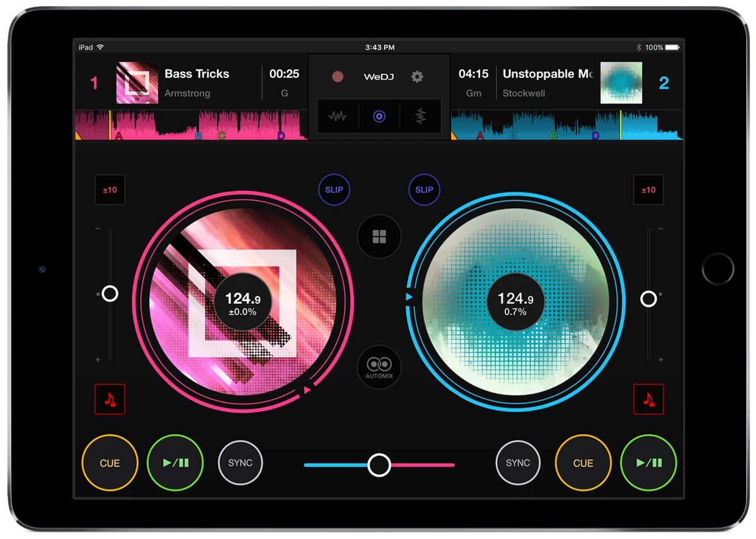
Task: Tap the Armstrong artist name
Action: pos(187,93)
